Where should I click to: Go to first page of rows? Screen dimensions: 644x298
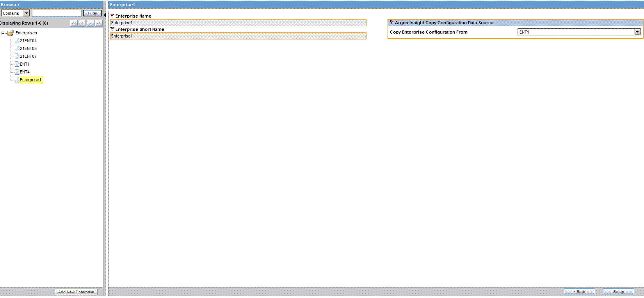pyautogui.click(x=74, y=23)
